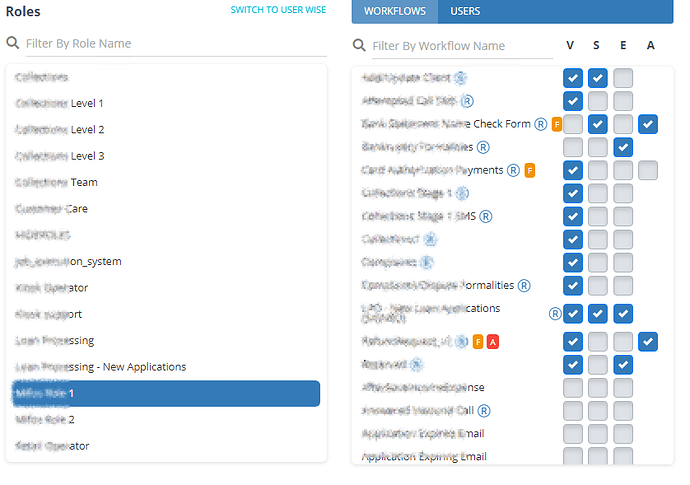
Task: Switch to the USERS tab
Action: click(x=465, y=11)
